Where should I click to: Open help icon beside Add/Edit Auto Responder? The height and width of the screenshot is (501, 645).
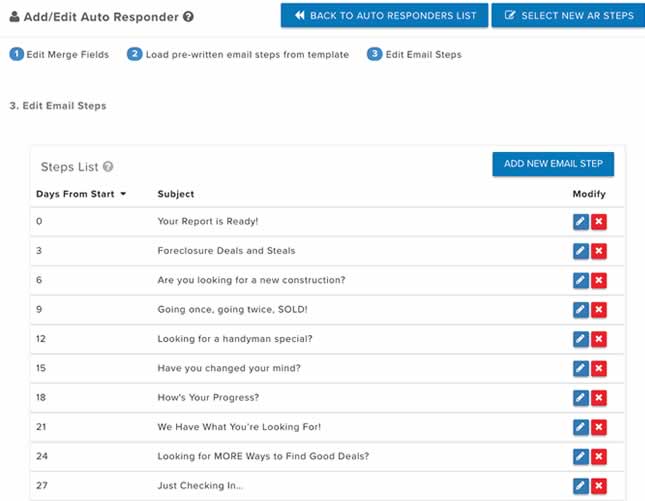point(188,17)
